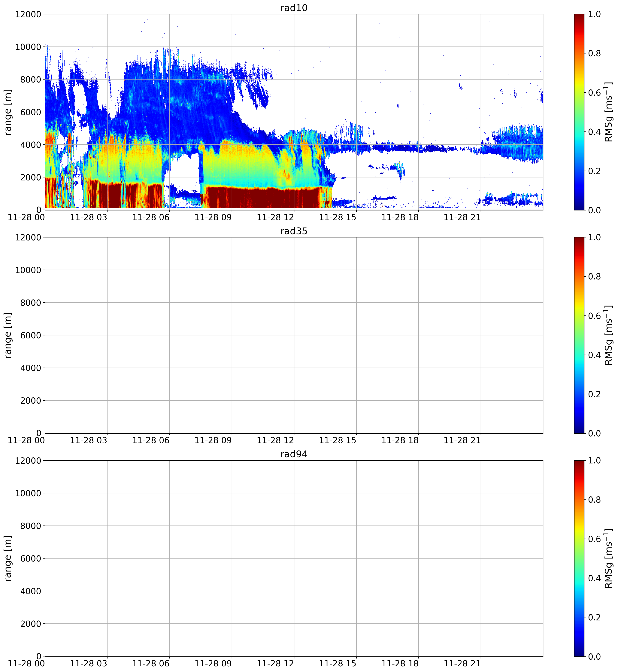The height and width of the screenshot is (672, 618).
Task: Click the rad10 colorbar gradient
Action: [x=579, y=112]
